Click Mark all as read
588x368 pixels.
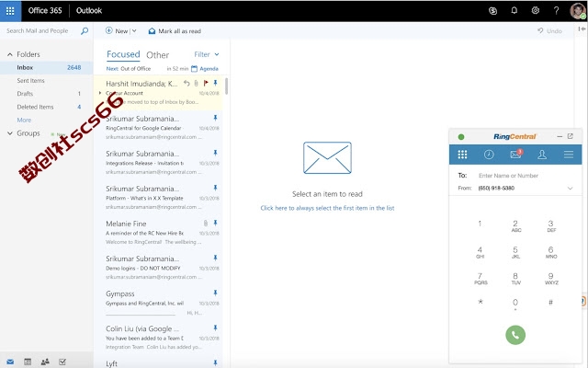coord(175,30)
